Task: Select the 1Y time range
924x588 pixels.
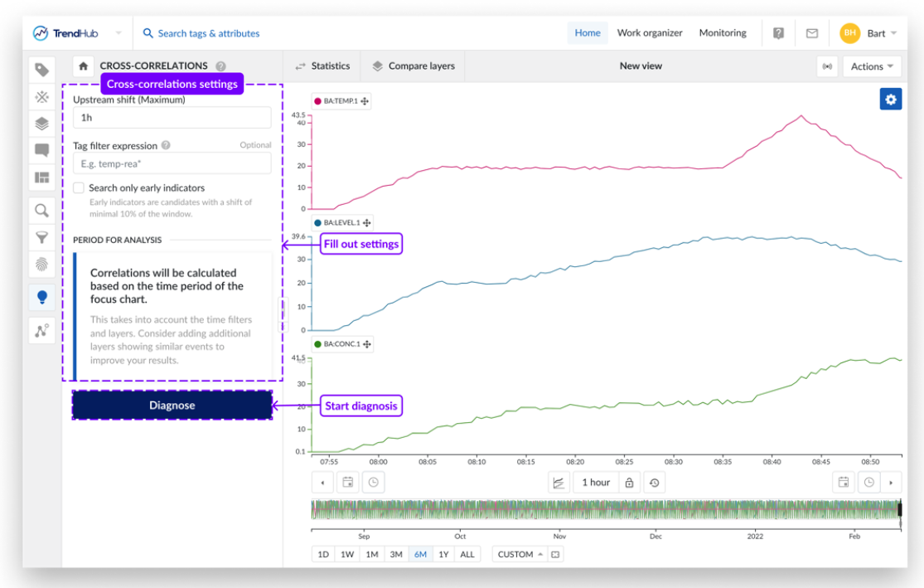Action: click(443, 554)
